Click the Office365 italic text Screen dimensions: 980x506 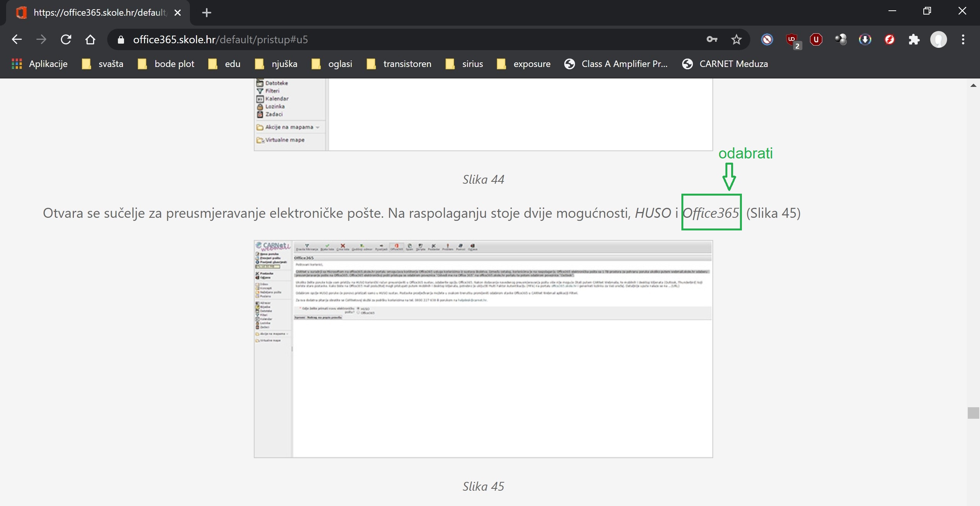click(x=711, y=213)
